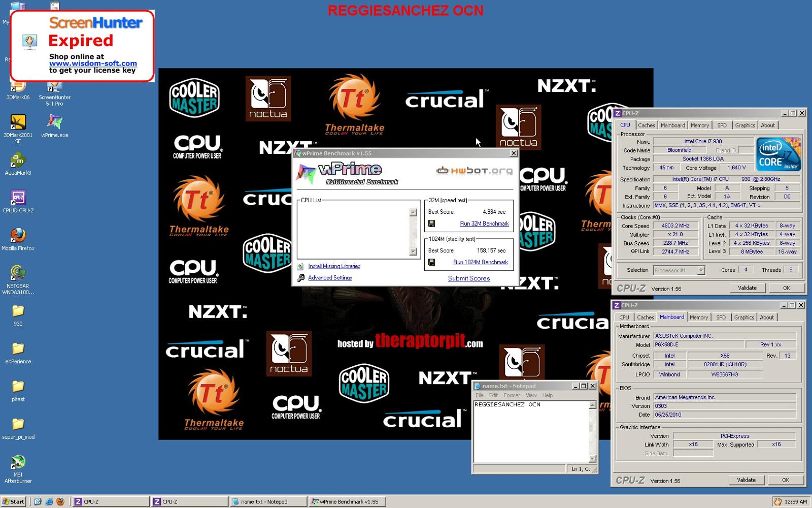This screenshot has height=508, width=812.
Task: Open Caches tab in upper CPU-Z window
Action: click(646, 125)
